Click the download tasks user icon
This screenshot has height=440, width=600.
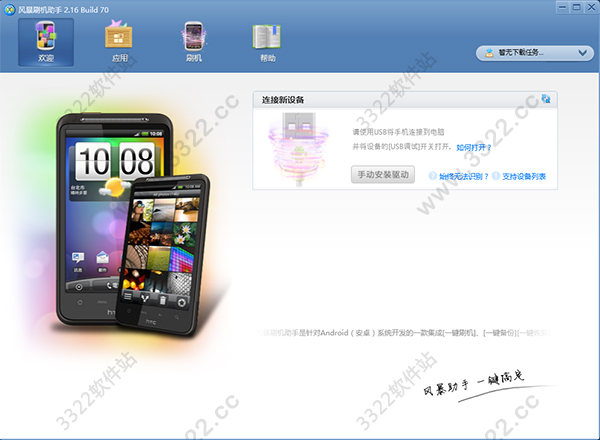click(x=489, y=53)
